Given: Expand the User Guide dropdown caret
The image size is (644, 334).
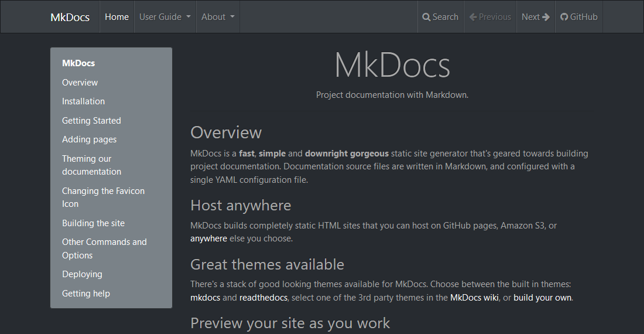Looking at the screenshot, I should (x=189, y=17).
